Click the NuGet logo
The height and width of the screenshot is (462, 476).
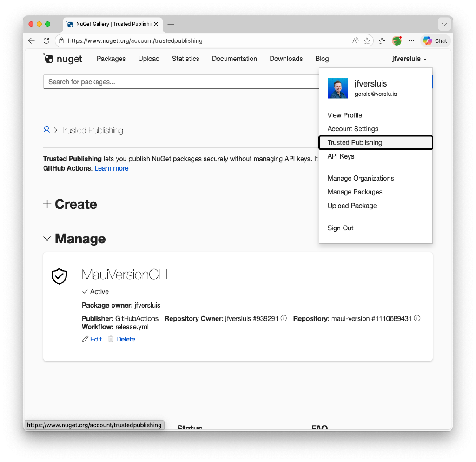[63, 59]
